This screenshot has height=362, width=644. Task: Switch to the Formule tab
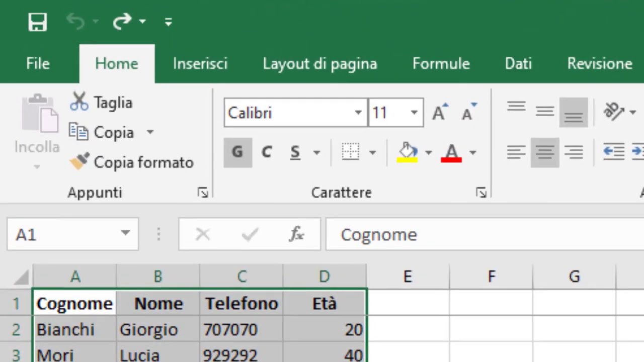(x=441, y=64)
